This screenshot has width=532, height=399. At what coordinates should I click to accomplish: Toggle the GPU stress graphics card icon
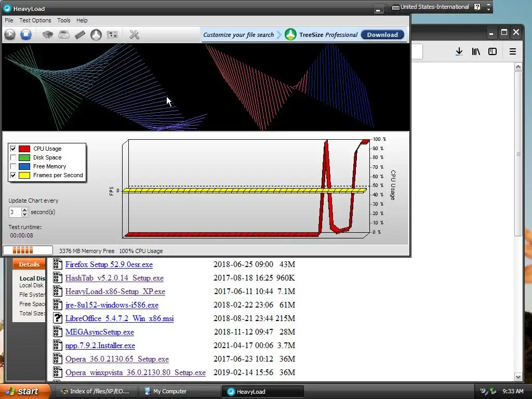pos(112,34)
